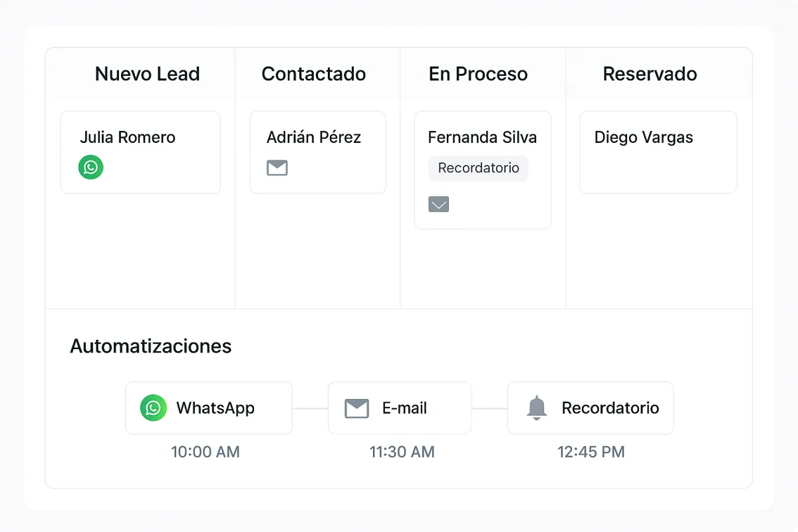Click the WhatsApp automation step label
This screenshot has width=798, height=532.
click(215, 408)
